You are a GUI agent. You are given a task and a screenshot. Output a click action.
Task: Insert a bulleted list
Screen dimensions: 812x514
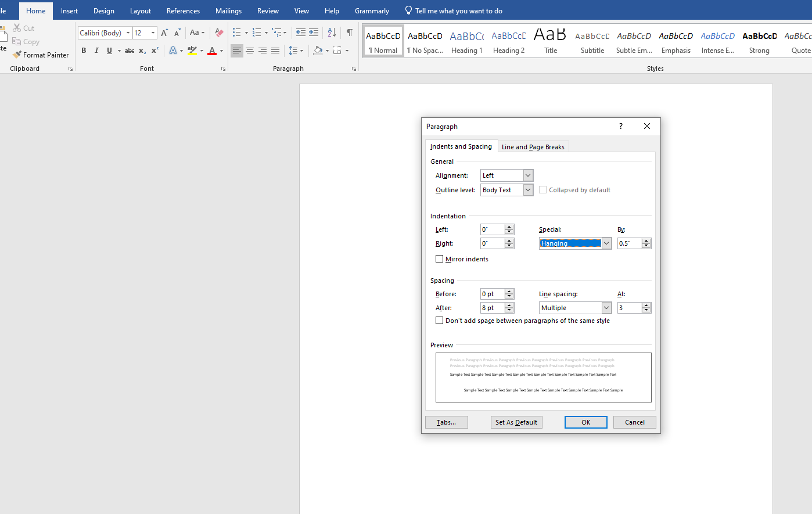point(237,33)
